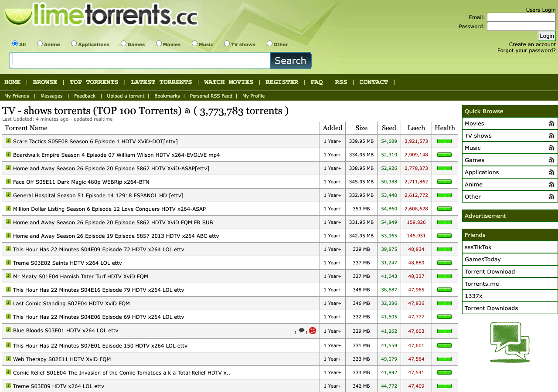Image resolution: width=558 pixels, height=392 pixels.
Task: Select the TV shows search filter
Action: click(227, 43)
